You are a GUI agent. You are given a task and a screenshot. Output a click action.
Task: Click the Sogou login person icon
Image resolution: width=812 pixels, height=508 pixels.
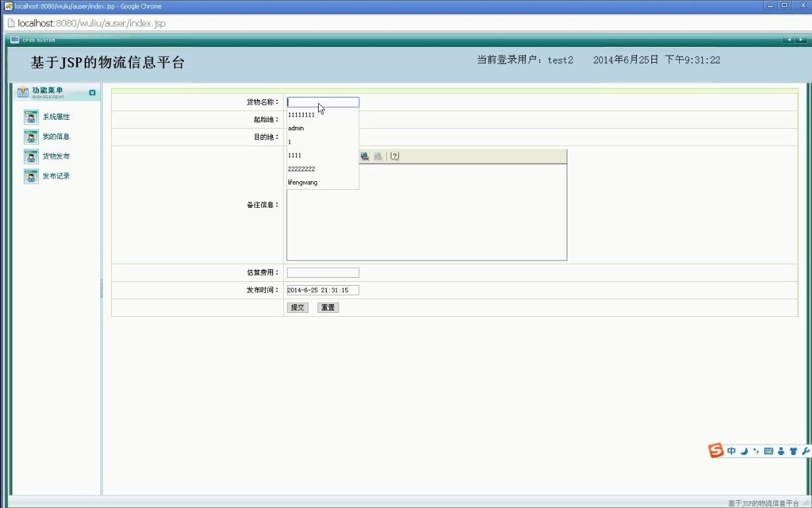coord(780,451)
